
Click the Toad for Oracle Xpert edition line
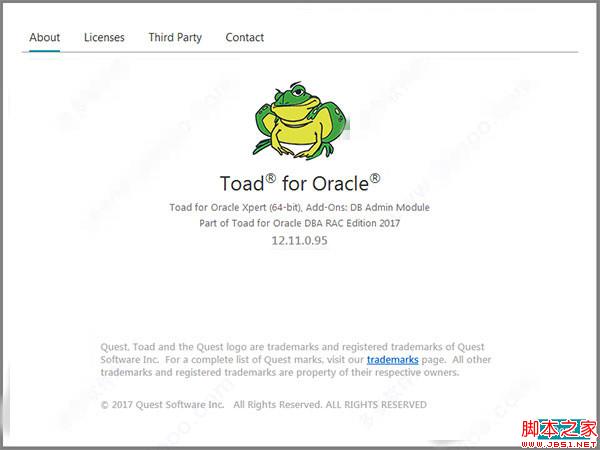(x=300, y=207)
